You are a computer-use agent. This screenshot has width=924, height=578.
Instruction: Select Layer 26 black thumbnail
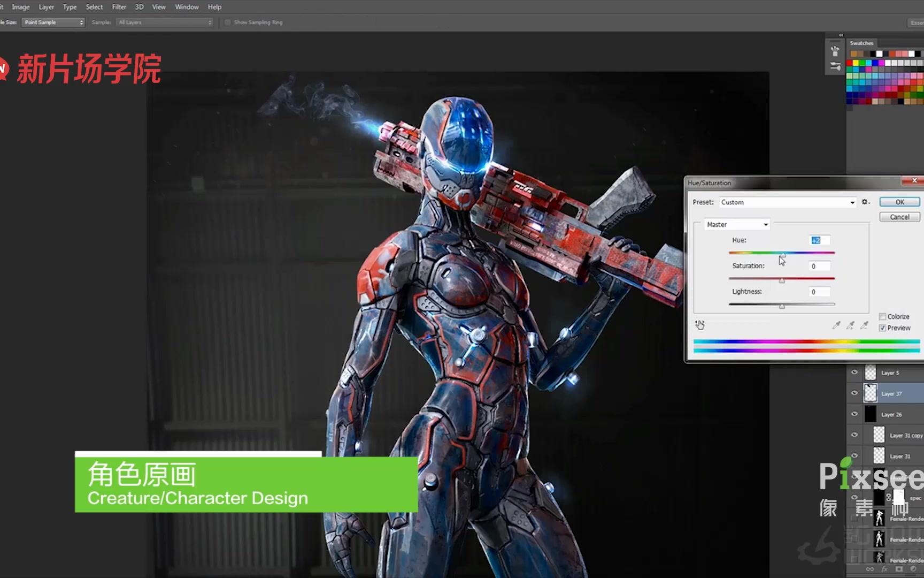coord(871,414)
